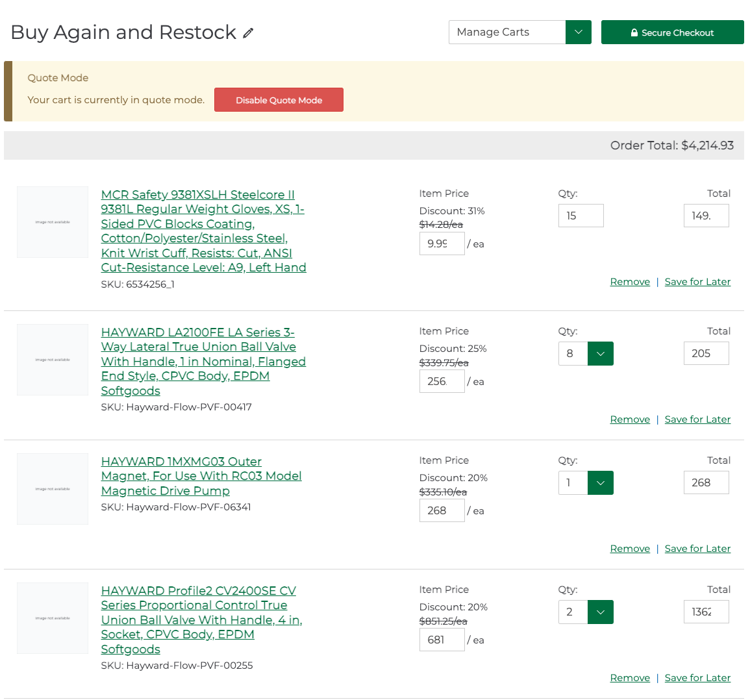Focus item price field for HAYWARD Profile2 CV2400SE
Screen dimensions: 750x700
click(442, 640)
